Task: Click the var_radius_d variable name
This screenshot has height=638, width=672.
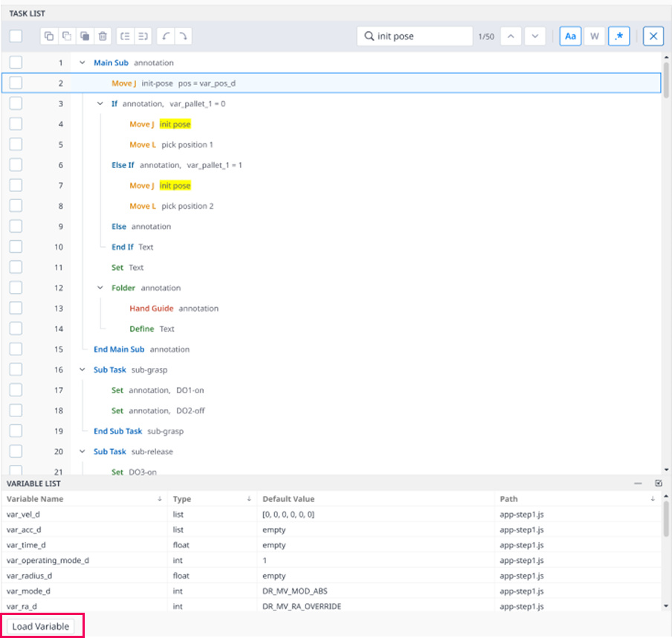Action: (x=30, y=576)
